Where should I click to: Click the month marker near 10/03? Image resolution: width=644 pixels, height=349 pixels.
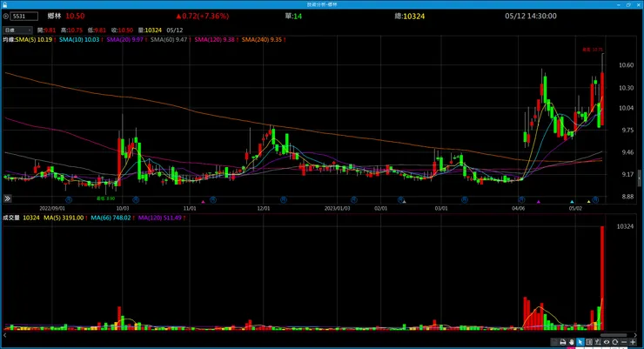click(x=136, y=199)
